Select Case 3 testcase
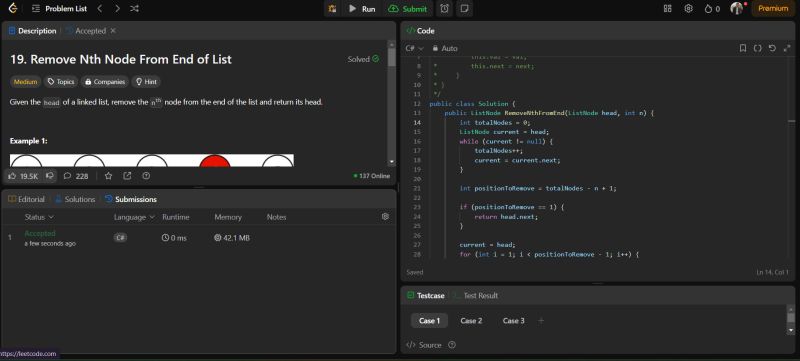Image resolution: width=800 pixels, height=361 pixels. coord(514,321)
